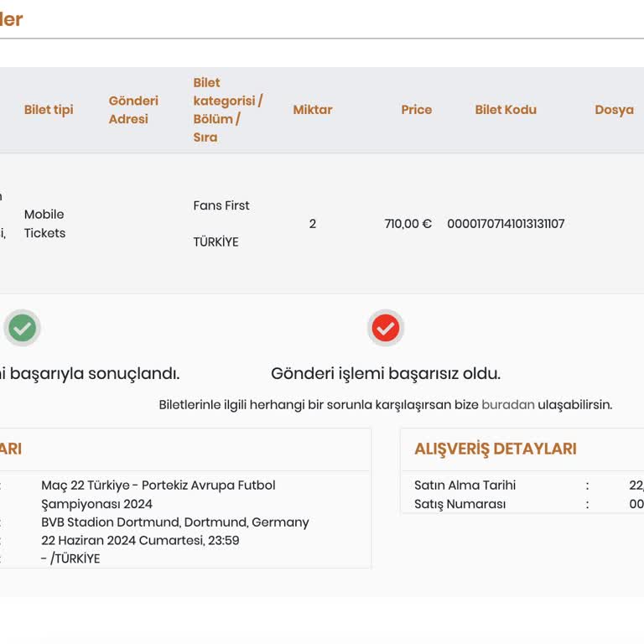Click the 'Bilet kategorisi / Bölüm / Sıra' header

point(228,110)
